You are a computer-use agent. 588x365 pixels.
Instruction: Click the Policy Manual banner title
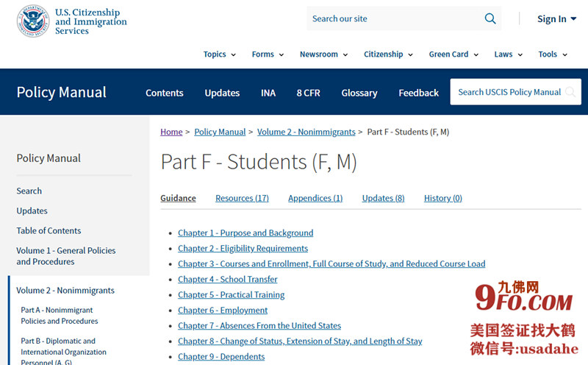pyautogui.click(x=62, y=93)
